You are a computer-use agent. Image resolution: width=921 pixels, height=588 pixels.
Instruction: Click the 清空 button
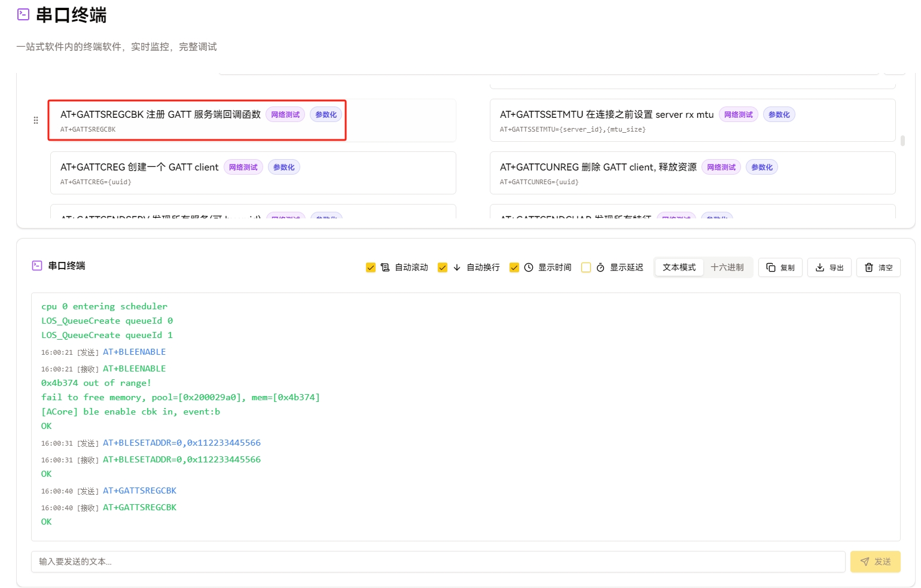tap(879, 267)
